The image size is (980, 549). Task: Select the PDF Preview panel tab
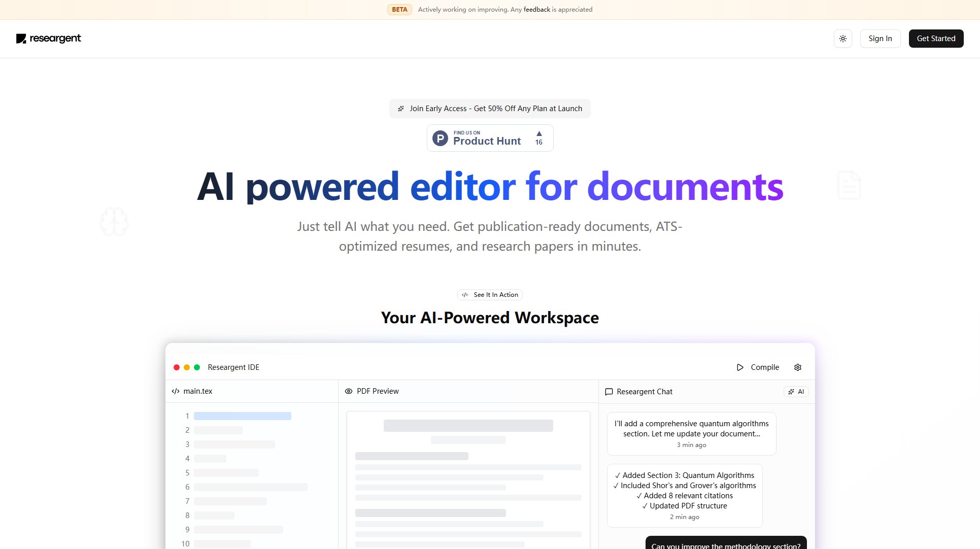click(x=378, y=391)
